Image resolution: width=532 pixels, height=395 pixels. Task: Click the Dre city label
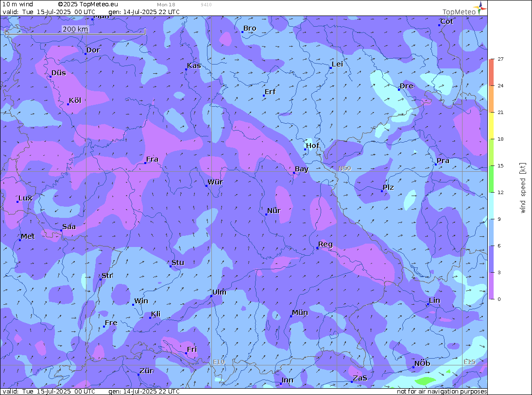point(407,86)
